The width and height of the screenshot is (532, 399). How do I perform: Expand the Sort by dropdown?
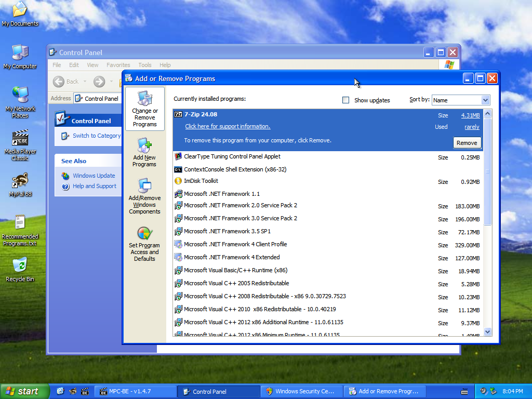click(x=485, y=100)
